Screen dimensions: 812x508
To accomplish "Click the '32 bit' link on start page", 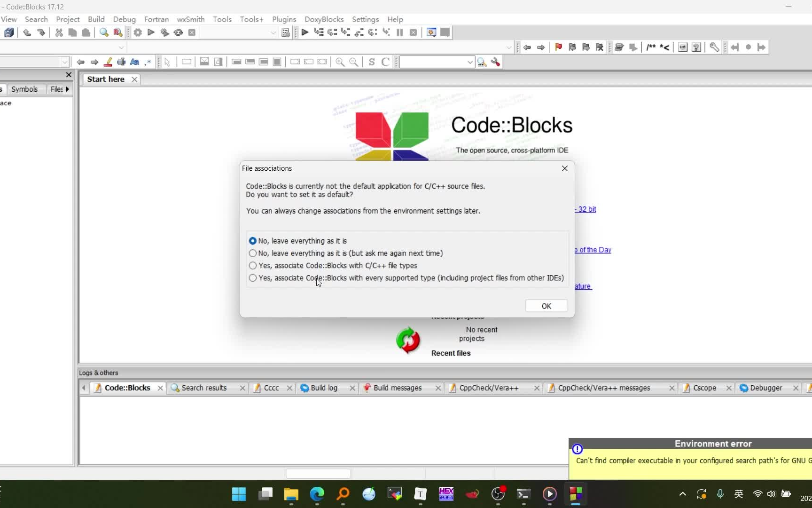I will tap(586, 209).
